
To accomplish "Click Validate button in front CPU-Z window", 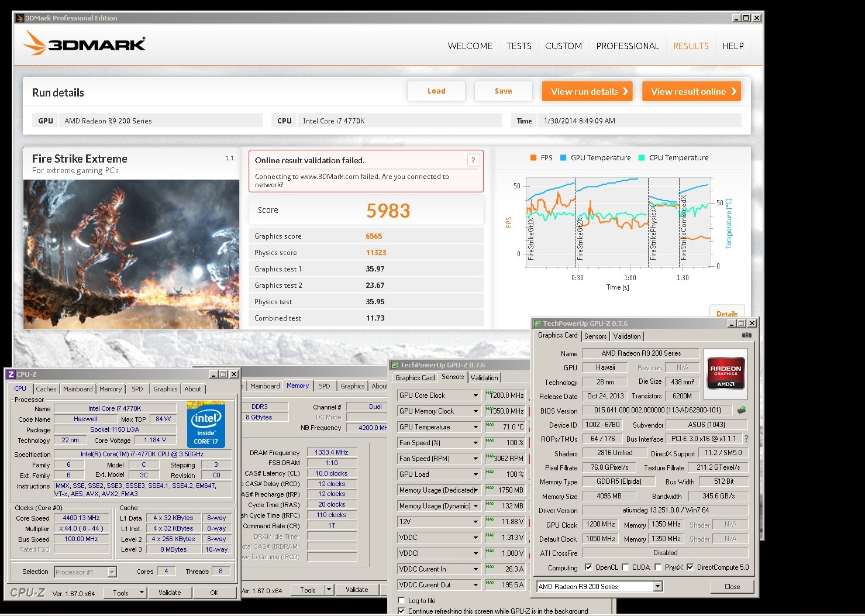I will [x=170, y=593].
